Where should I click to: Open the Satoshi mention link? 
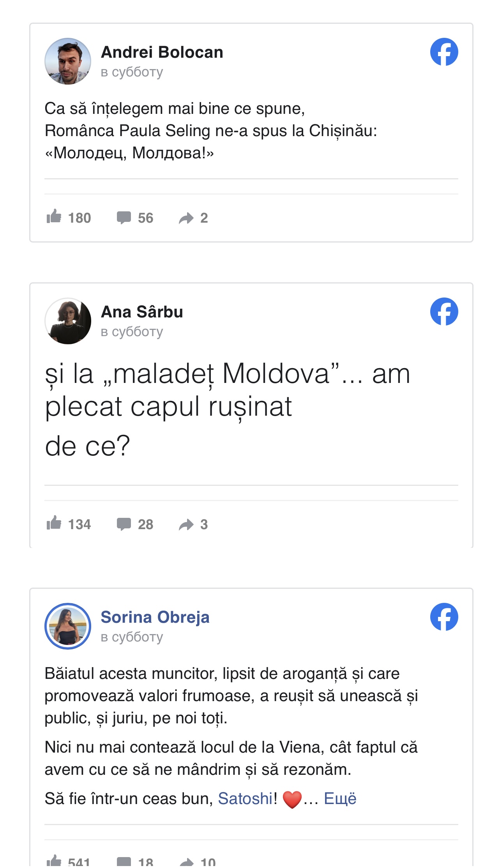coord(245,799)
